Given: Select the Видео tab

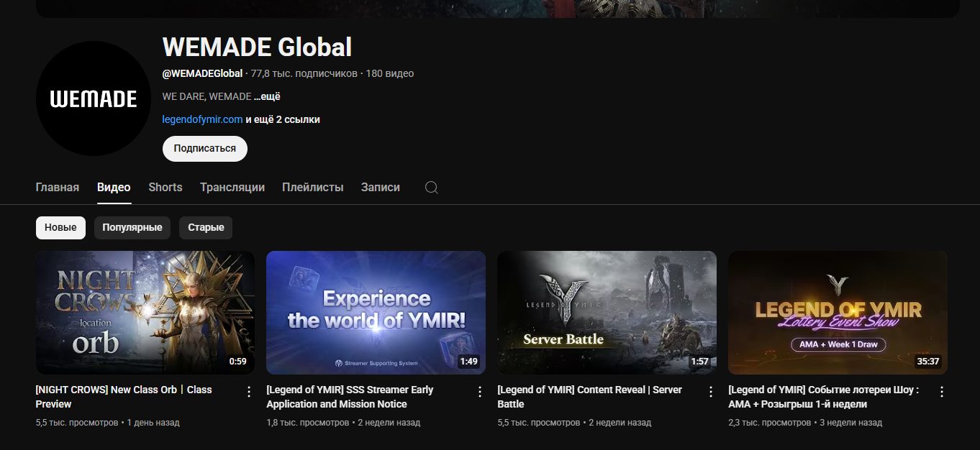Looking at the screenshot, I should pyautogui.click(x=114, y=187).
